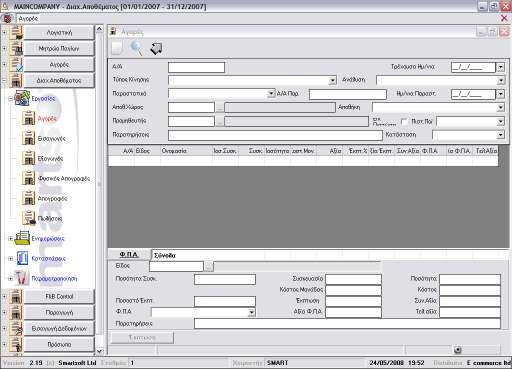Click the Αγορές module icon with checkmark
The width and height of the screenshot is (512, 369).
coord(16,65)
